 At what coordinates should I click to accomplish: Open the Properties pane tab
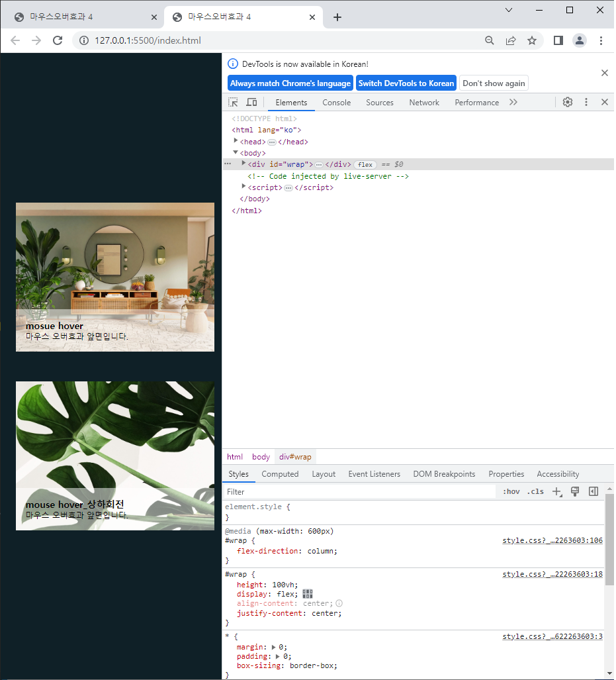click(x=506, y=474)
